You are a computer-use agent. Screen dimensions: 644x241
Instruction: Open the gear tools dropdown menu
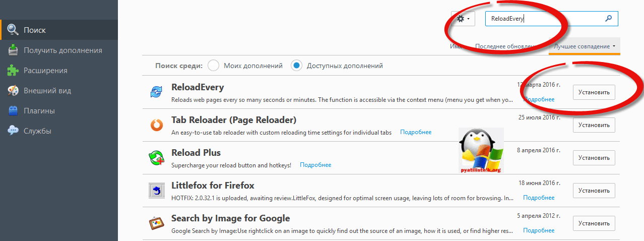pyautogui.click(x=463, y=19)
